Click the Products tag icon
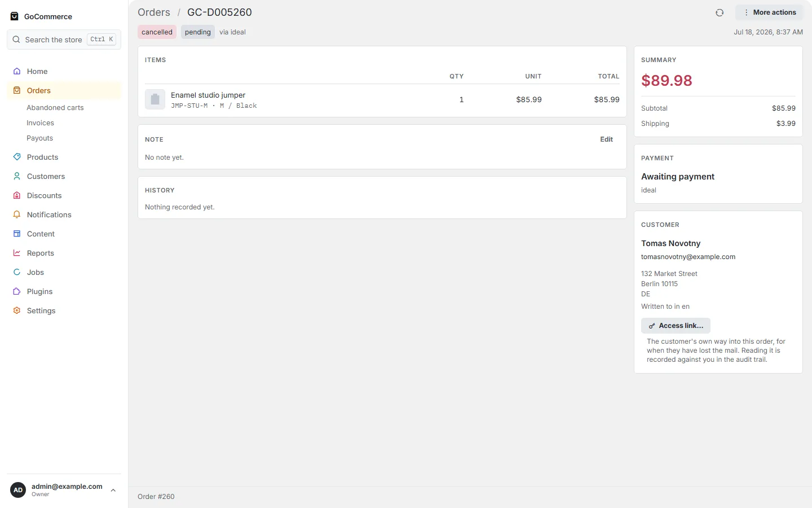Viewport: 812px width, 508px height. tap(17, 157)
